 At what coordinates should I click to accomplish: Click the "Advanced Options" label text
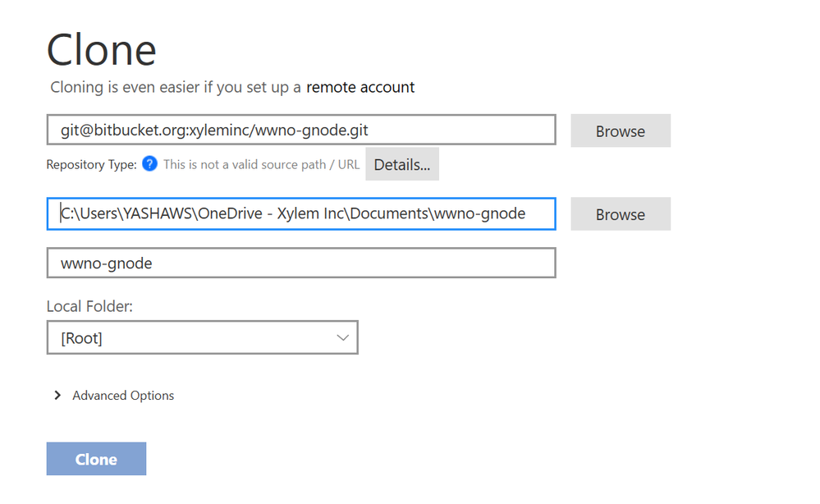[x=123, y=396]
